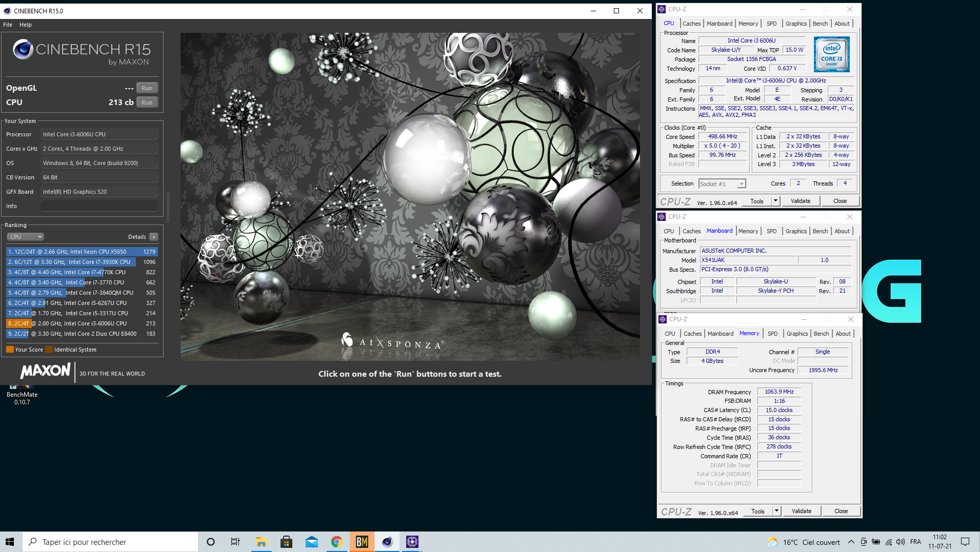Click the Cinebench R15 logo icon
This screenshot has height=552, width=980.
tap(23, 49)
